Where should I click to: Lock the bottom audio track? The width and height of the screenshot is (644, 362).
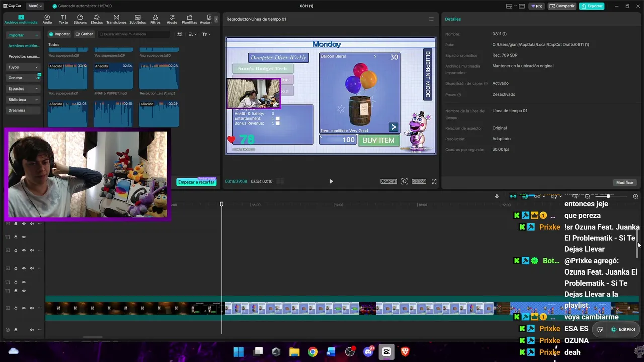16,330
